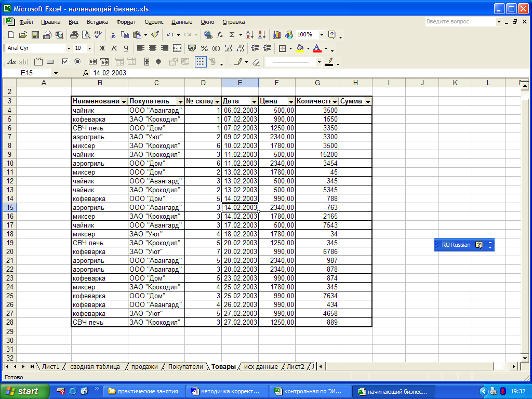532x399 pixels.
Task: Apply currency format
Action: click(x=192, y=48)
